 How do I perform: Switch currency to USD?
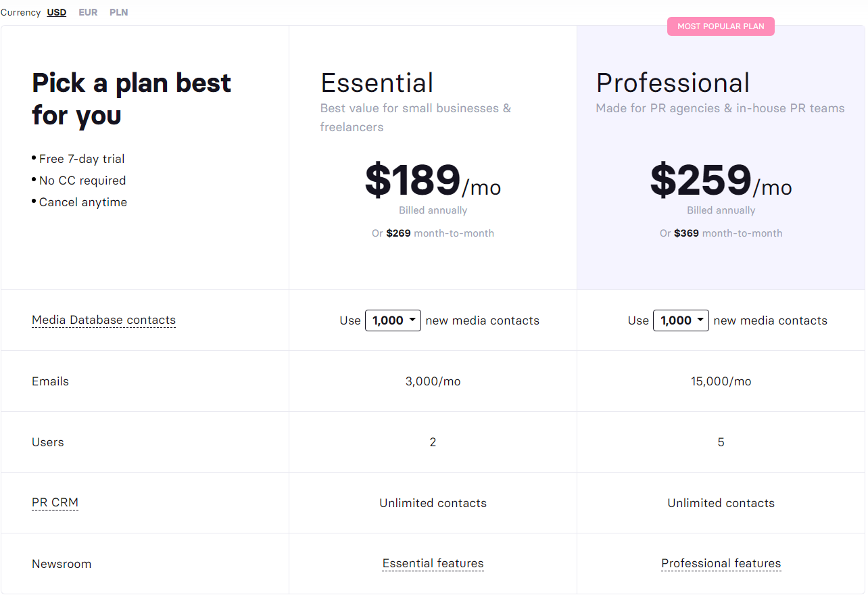pos(57,12)
